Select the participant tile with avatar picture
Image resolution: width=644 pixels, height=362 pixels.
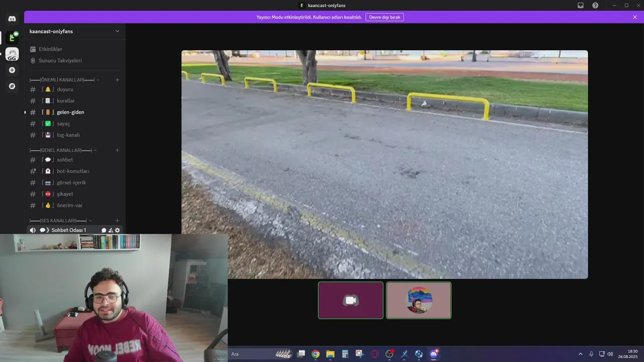pyautogui.click(x=419, y=300)
